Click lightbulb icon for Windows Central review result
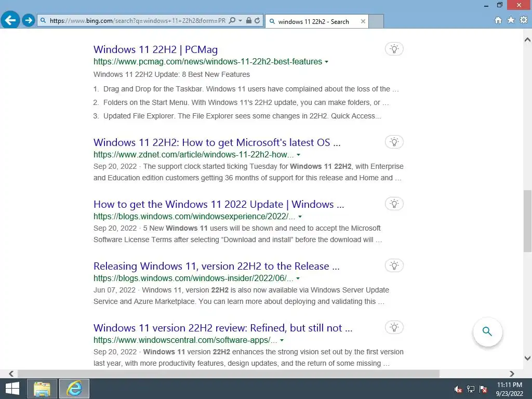The width and height of the screenshot is (532, 399). click(x=394, y=327)
